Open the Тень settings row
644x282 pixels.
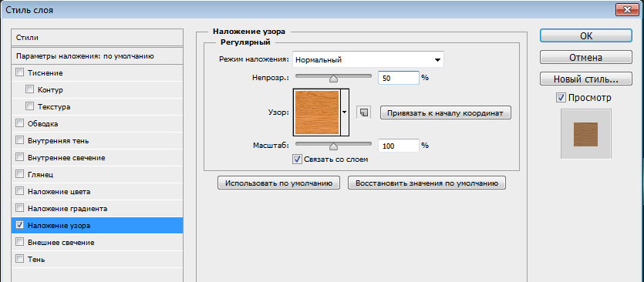coord(97,259)
